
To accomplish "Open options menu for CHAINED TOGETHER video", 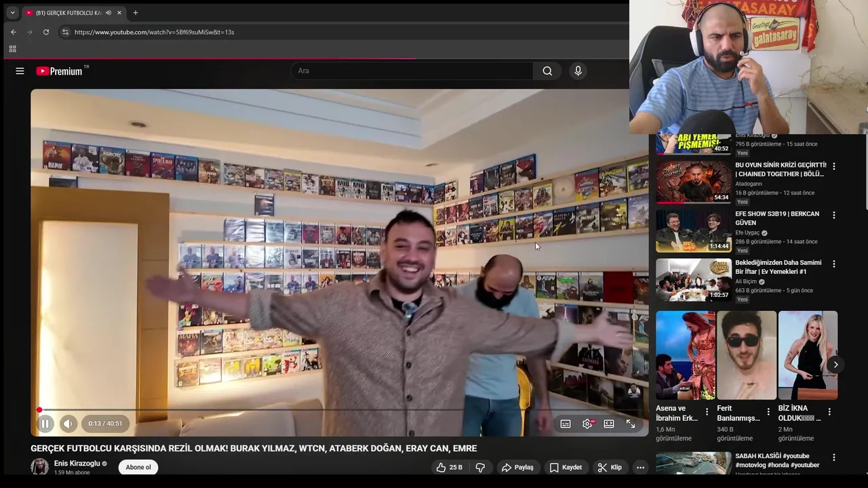I will (834, 166).
